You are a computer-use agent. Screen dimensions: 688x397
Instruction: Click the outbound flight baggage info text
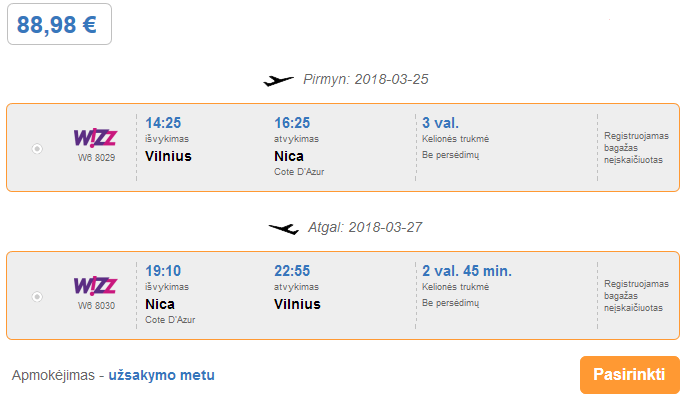pos(636,148)
